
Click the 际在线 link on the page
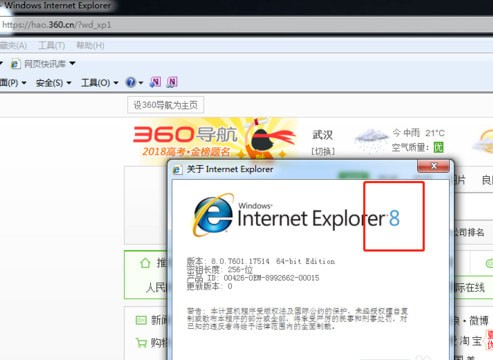click(x=469, y=287)
